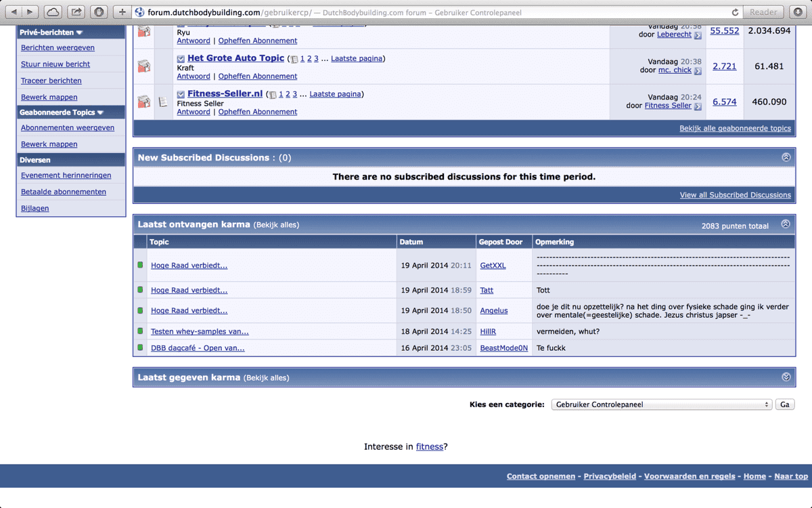Screen dimensions: 812x508
Task: Collapse the Laatst ontvangen karma panel
Action: point(786,224)
